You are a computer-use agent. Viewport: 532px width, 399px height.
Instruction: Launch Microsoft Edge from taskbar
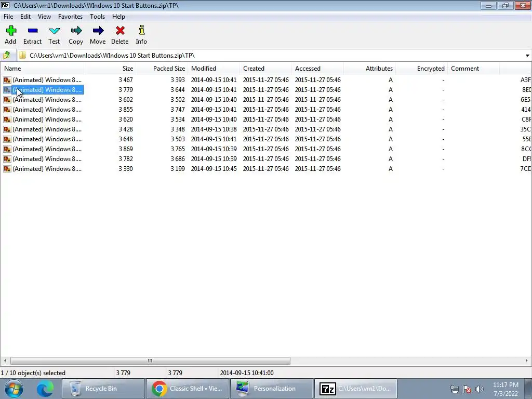pos(45,389)
